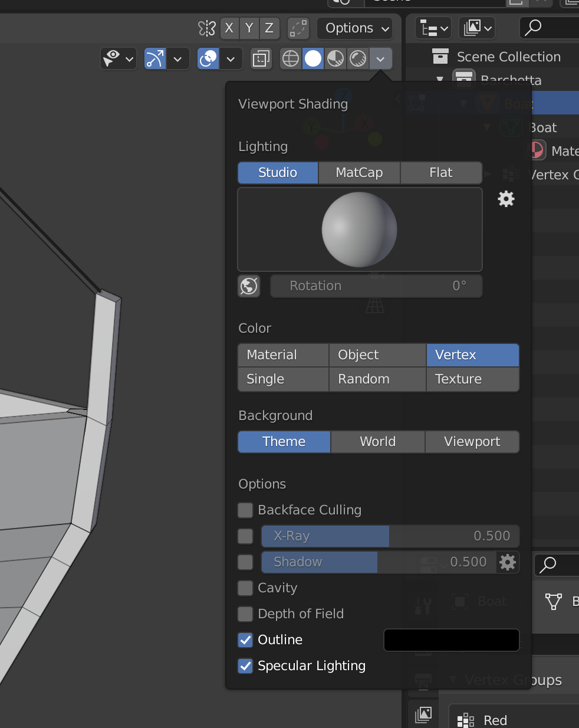Enable Cavity checkbox
The width and height of the screenshot is (579, 728).
pyautogui.click(x=245, y=588)
